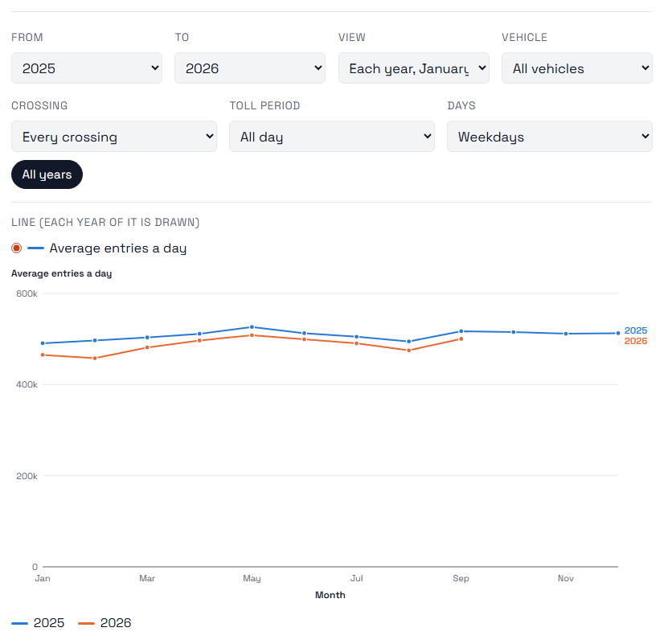Click the CROSSING field label
Viewport: 664px width, 644px height.
[x=39, y=105]
